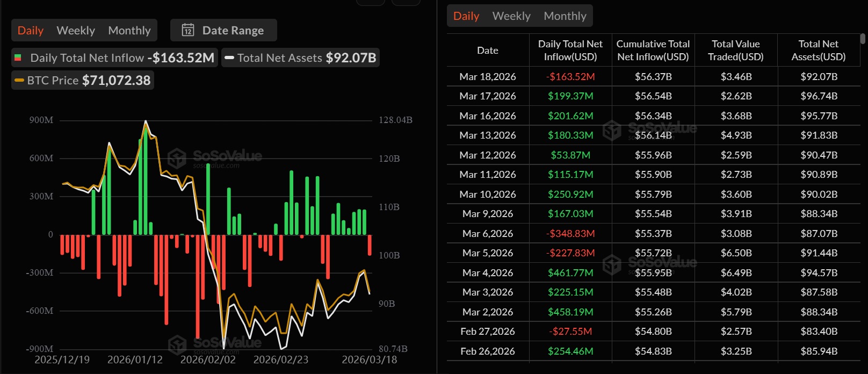Select the table's Daily tab

click(x=466, y=16)
